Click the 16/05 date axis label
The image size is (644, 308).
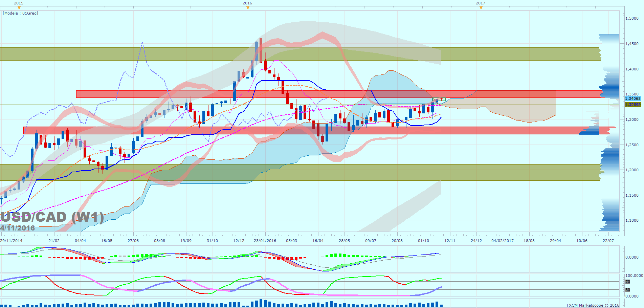(107, 241)
